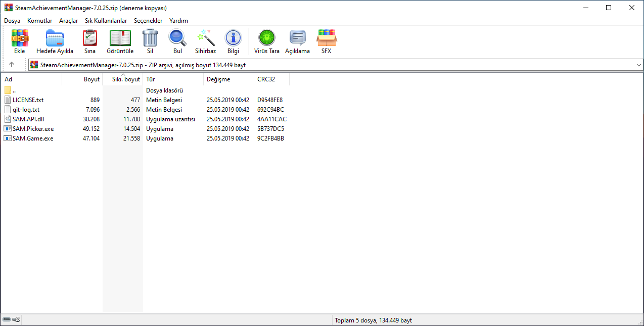Click the "Dosya klasörü" type cell
This screenshot has width=644, height=326.
164,90
